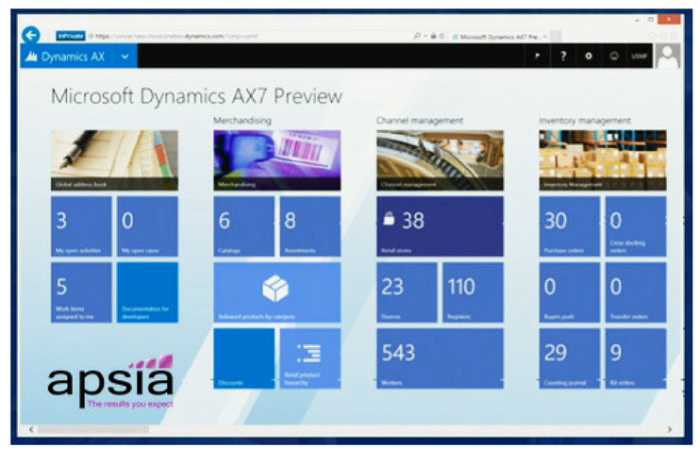
Task: Open the Cross docking orders tile
Action: coord(636,226)
